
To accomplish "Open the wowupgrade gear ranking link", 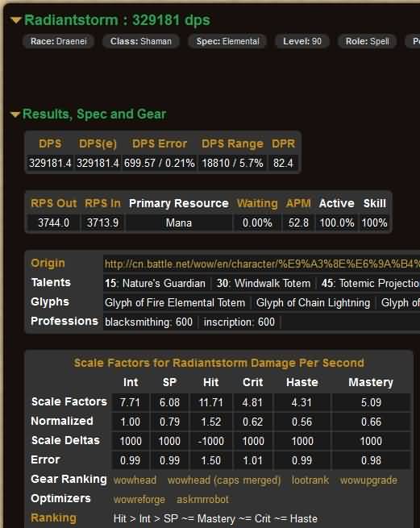I will pyautogui.click(x=368, y=480).
